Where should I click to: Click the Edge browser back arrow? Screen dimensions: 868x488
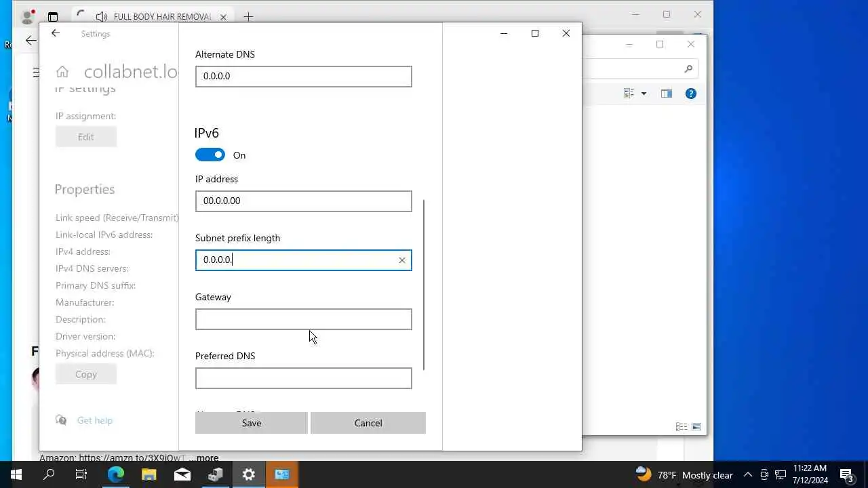[31, 41]
